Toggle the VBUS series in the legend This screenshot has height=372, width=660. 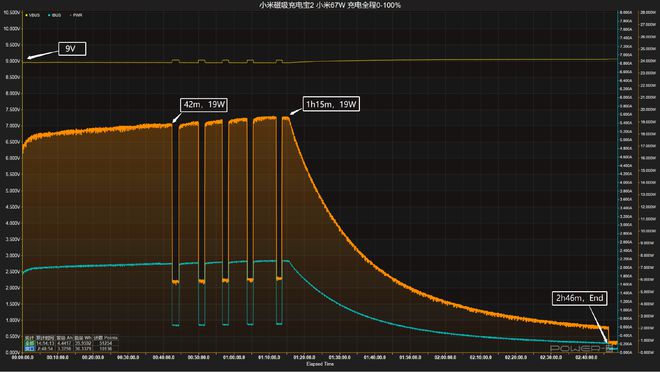point(33,15)
